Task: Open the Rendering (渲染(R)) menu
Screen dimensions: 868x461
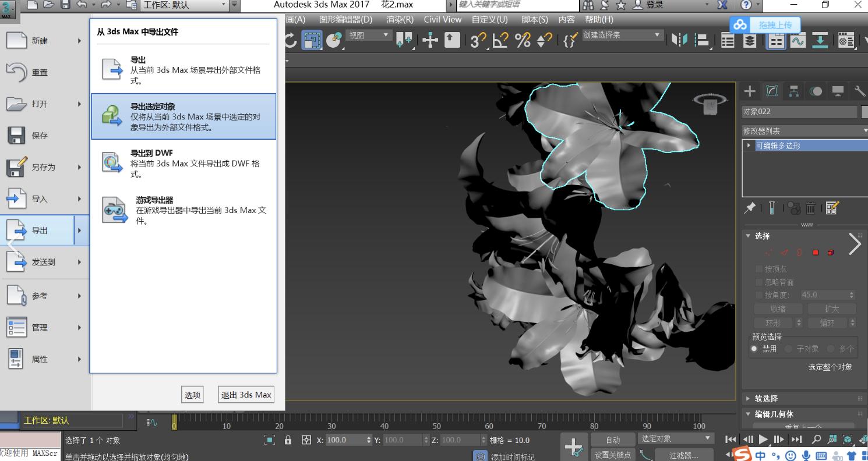Action: pos(400,19)
